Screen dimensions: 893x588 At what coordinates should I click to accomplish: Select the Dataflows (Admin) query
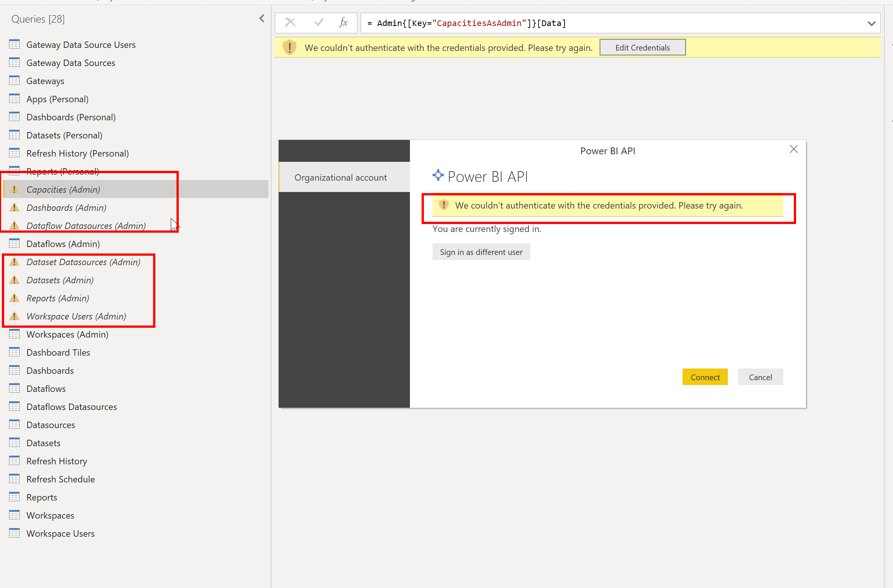[x=62, y=244]
